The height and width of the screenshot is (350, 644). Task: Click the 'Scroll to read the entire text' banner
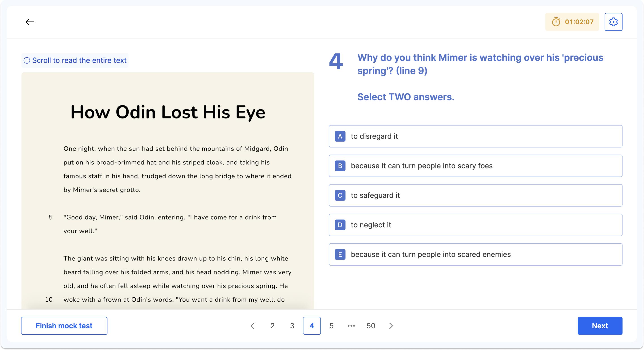tap(75, 60)
